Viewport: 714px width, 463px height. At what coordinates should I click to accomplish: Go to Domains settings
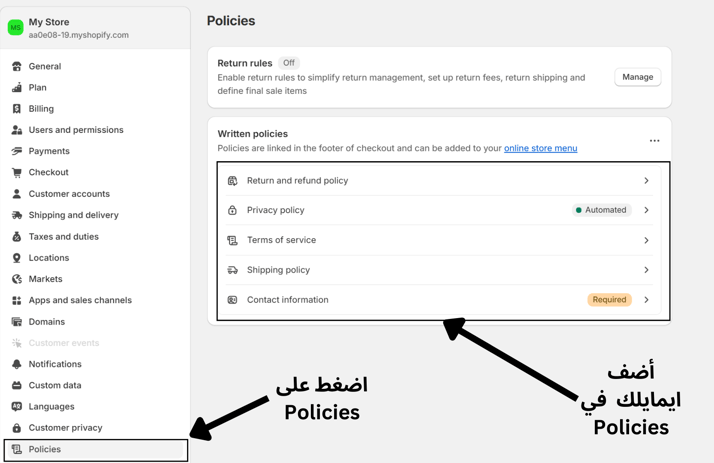(x=46, y=322)
